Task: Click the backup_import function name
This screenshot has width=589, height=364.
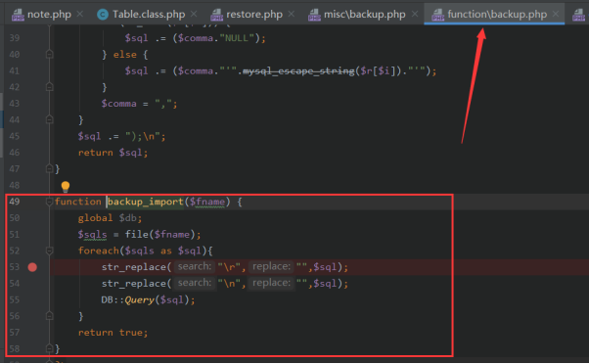Action: pyautogui.click(x=146, y=202)
